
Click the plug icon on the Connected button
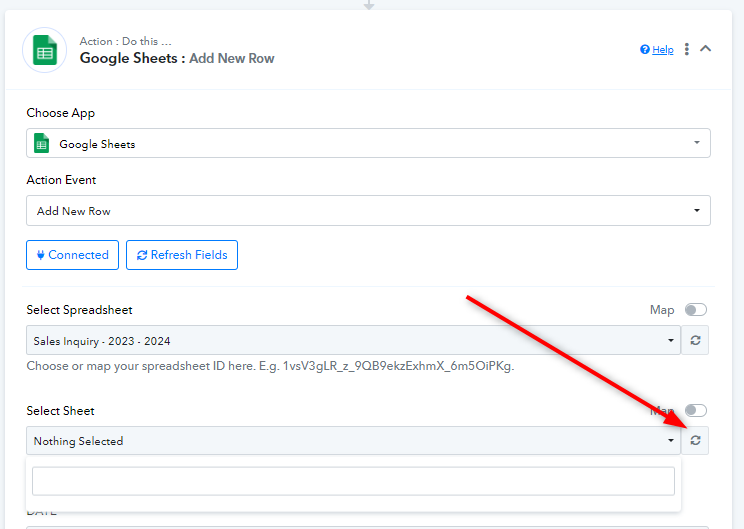[x=40, y=255]
